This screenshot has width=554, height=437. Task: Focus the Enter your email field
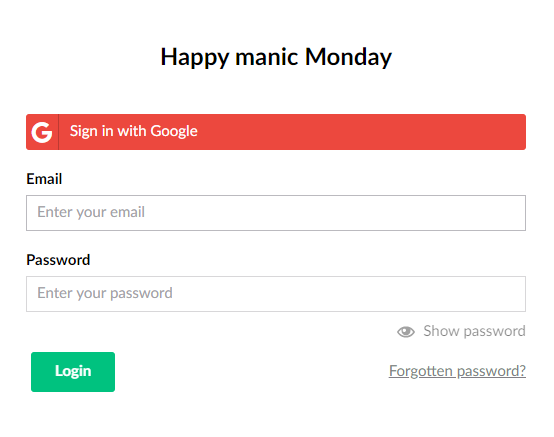pyautogui.click(x=276, y=213)
